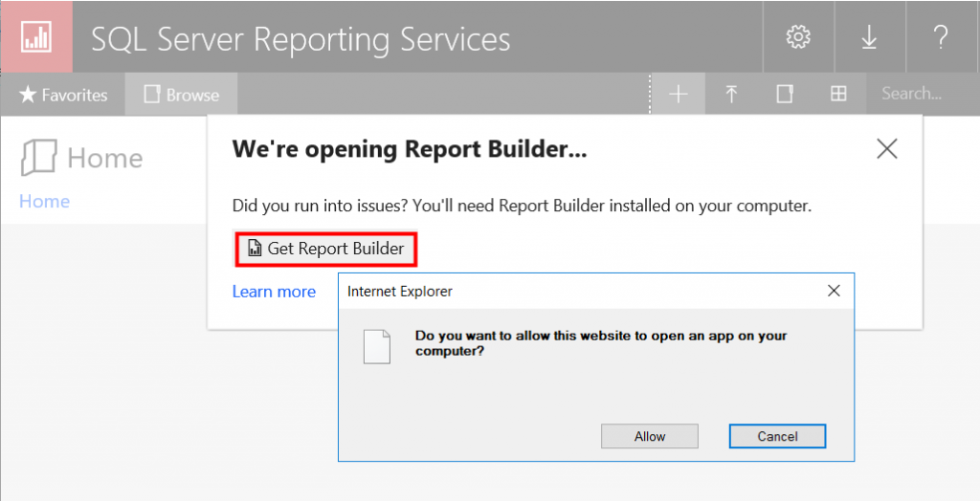The image size is (980, 501).
Task: Click the Did you run into issues message
Action: coord(522,206)
